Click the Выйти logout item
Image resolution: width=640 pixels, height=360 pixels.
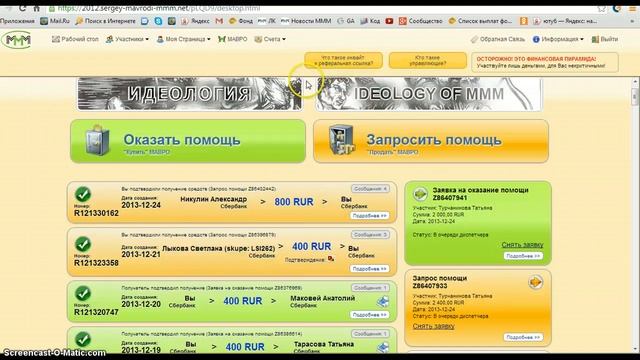pyautogui.click(x=605, y=39)
